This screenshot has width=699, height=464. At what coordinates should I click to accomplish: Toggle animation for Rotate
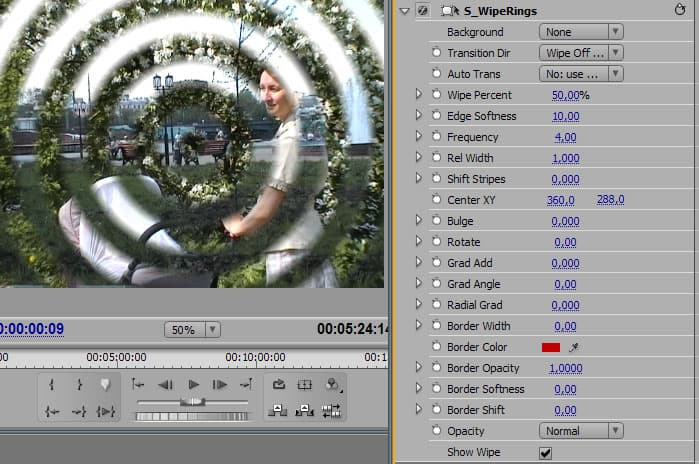(x=436, y=241)
